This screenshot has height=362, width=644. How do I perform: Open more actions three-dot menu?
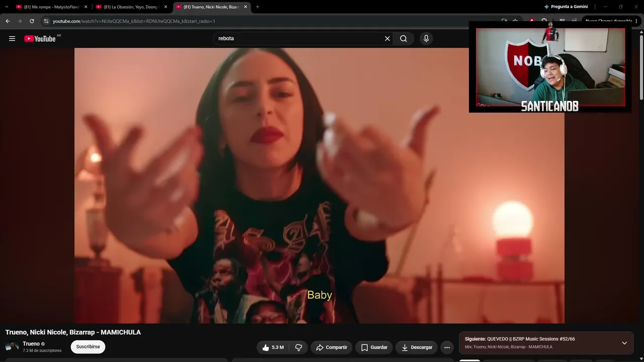[x=447, y=347]
